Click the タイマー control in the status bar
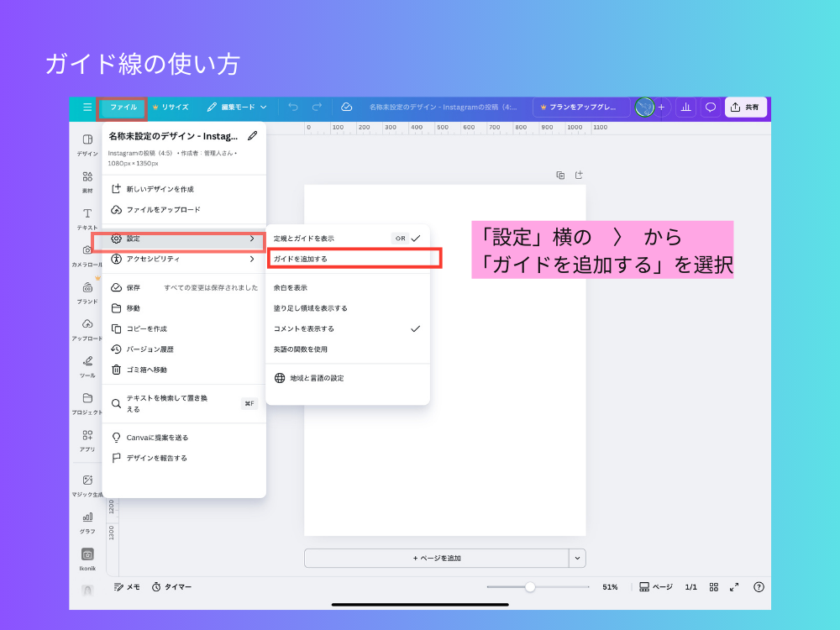This screenshot has width=840, height=630. 171,587
